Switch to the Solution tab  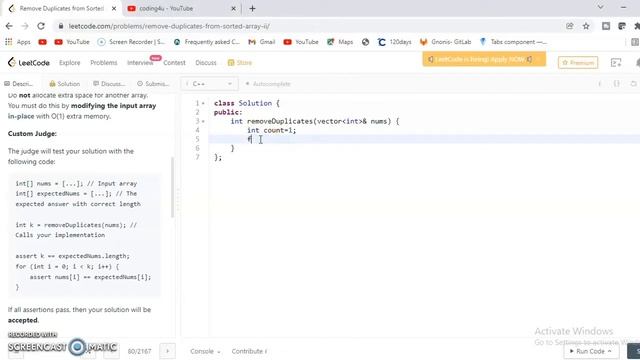[x=64, y=84]
